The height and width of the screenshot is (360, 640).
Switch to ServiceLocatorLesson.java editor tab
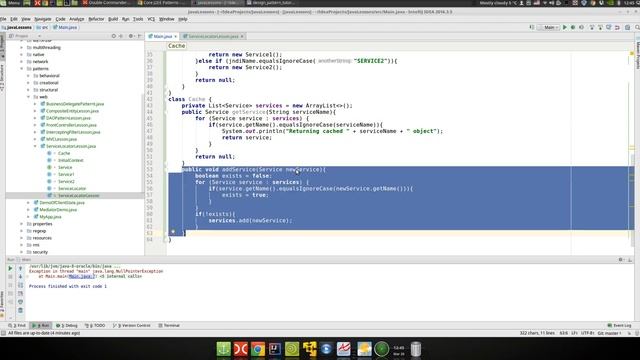(x=213, y=36)
